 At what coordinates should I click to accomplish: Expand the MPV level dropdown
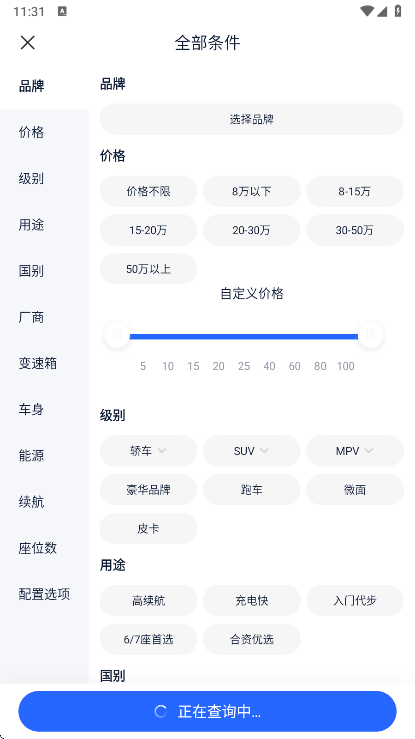coord(355,451)
